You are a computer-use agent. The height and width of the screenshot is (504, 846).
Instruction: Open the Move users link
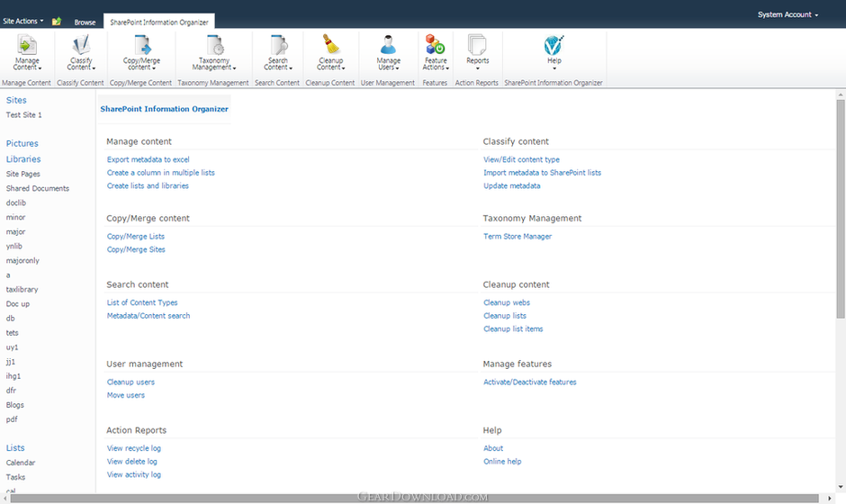point(126,395)
